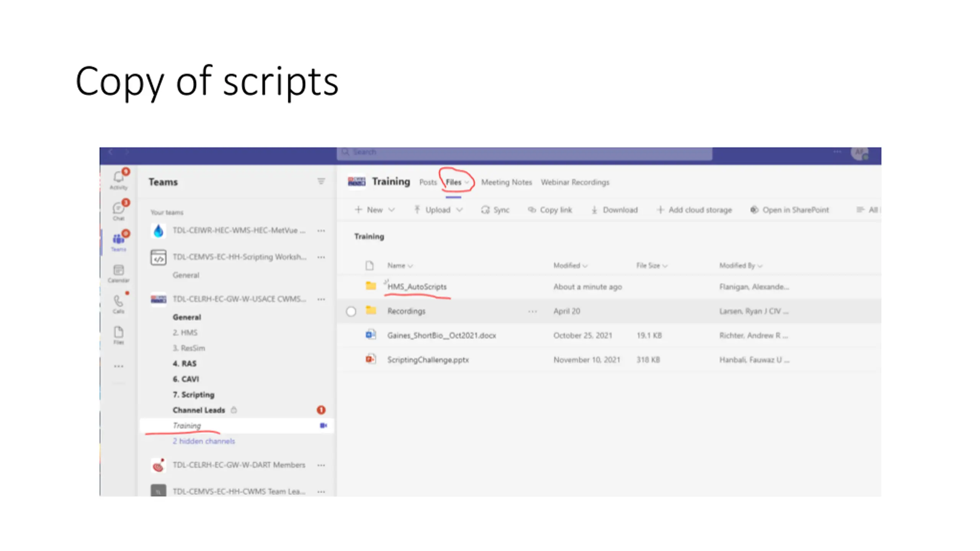This screenshot has width=980, height=551.
Task: Select the Training channel in team list
Action: click(237, 425)
